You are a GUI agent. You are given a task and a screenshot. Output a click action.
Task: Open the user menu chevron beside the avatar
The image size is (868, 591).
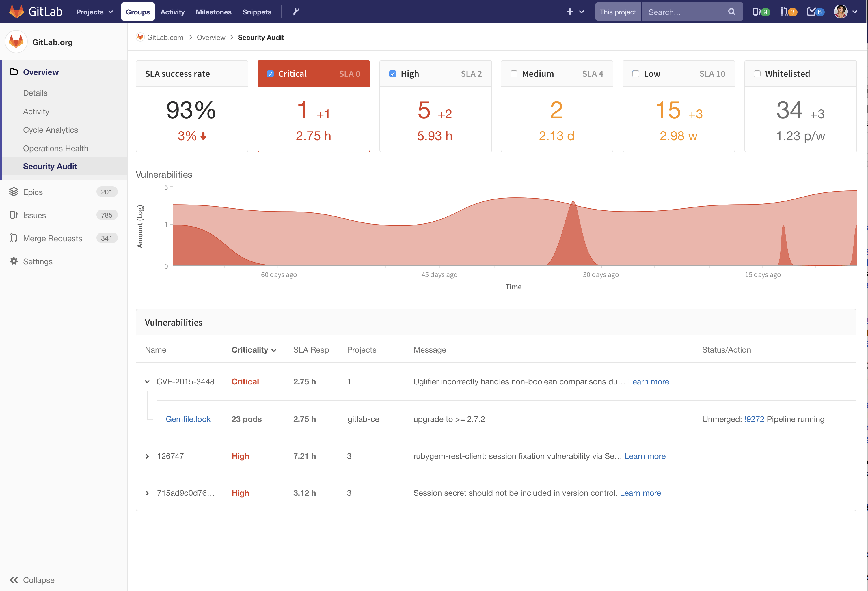(x=854, y=12)
